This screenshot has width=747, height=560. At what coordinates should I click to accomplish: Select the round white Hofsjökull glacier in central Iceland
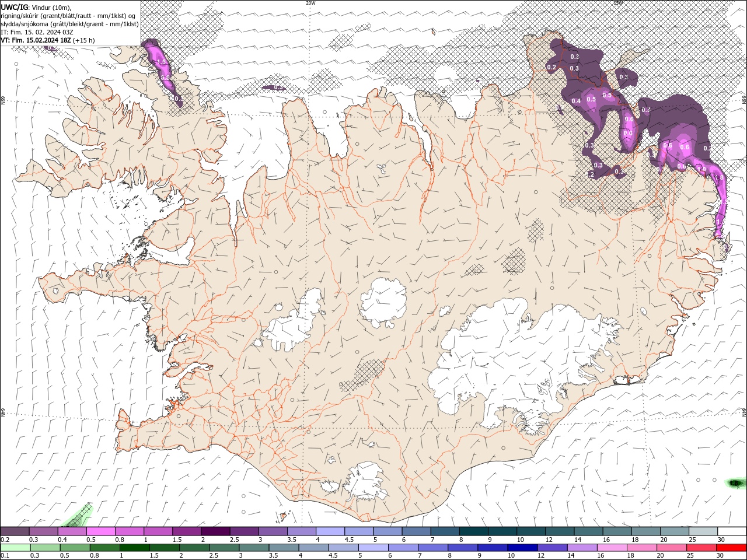click(383, 302)
